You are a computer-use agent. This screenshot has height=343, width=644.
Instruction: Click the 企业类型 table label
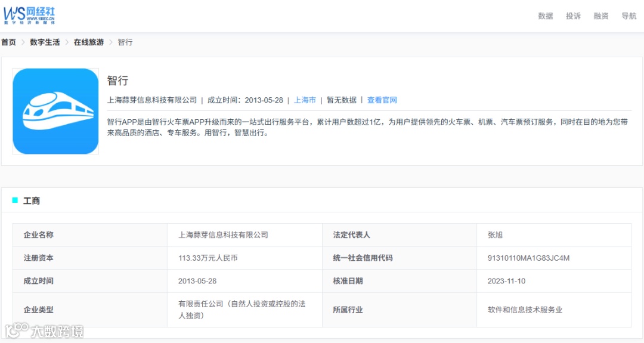point(39,310)
